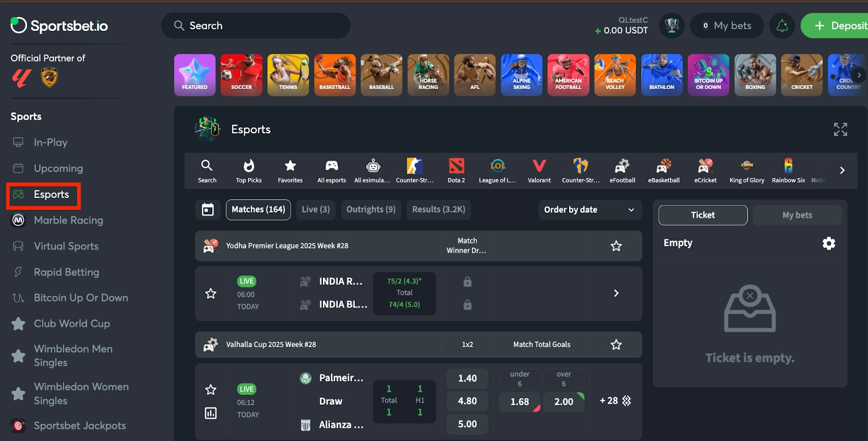
Task: Switch to Live (3) tab
Action: 316,209
